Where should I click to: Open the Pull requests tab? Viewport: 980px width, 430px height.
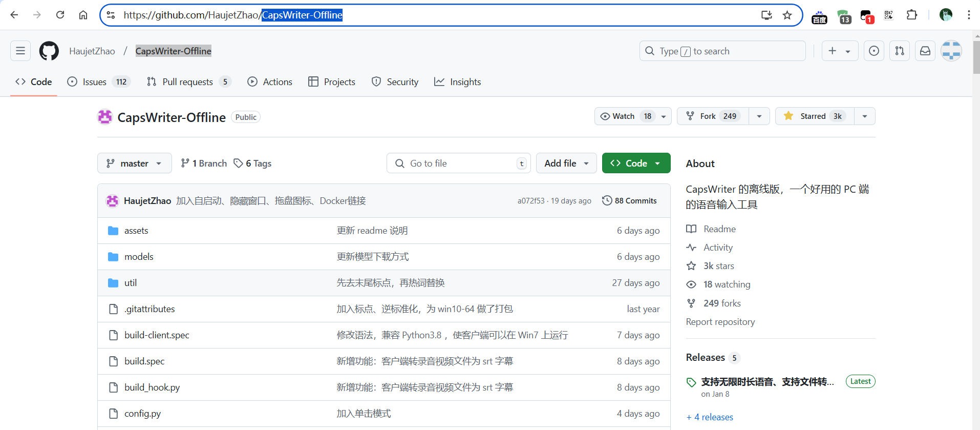pos(189,82)
